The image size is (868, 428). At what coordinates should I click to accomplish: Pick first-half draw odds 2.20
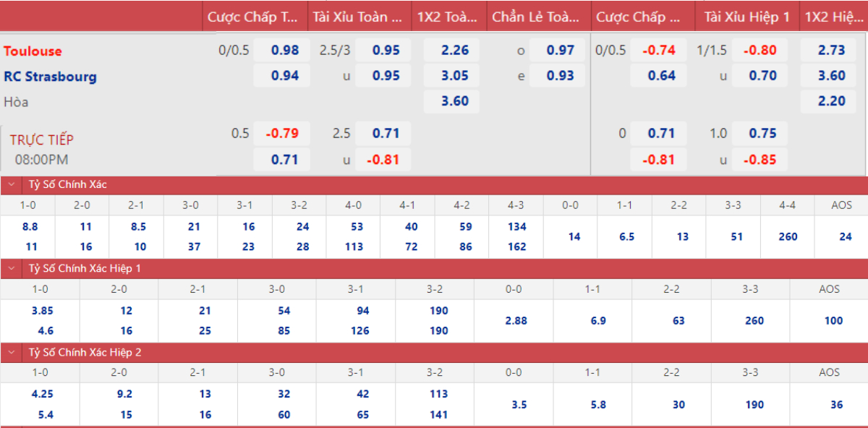pyautogui.click(x=831, y=101)
